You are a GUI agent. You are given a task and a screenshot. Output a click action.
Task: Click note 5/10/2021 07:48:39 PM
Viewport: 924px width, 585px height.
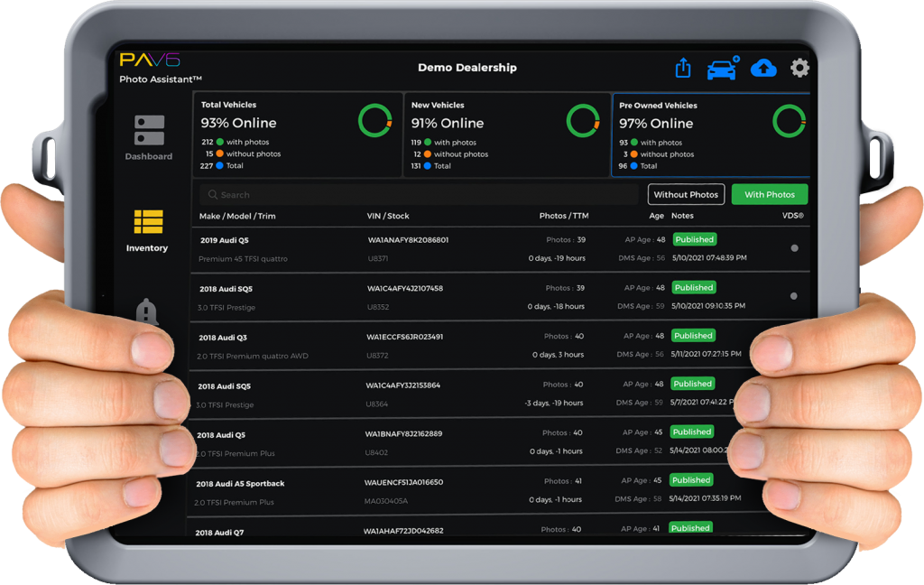pos(709,257)
